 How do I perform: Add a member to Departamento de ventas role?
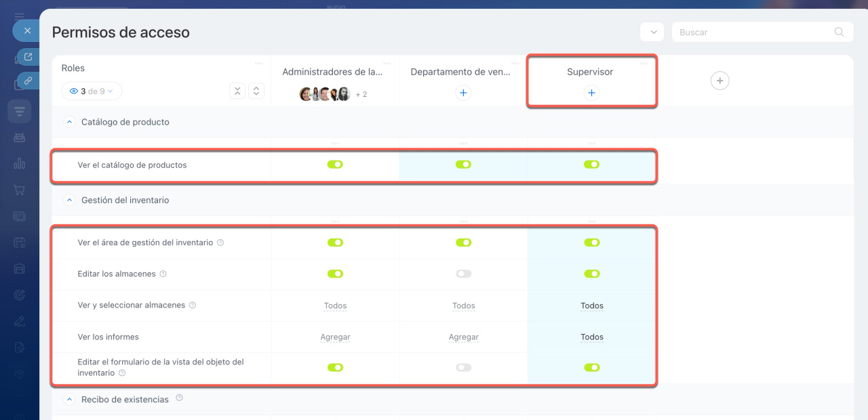463,93
